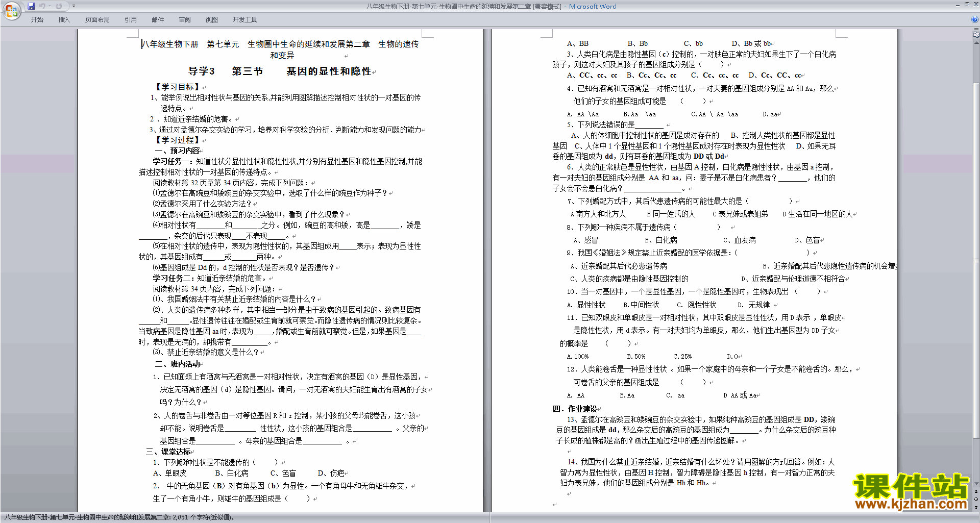Screen dimensions: 980x523
Task: Click answer option C 表兄妹或表姐弟
Action: coord(740,214)
